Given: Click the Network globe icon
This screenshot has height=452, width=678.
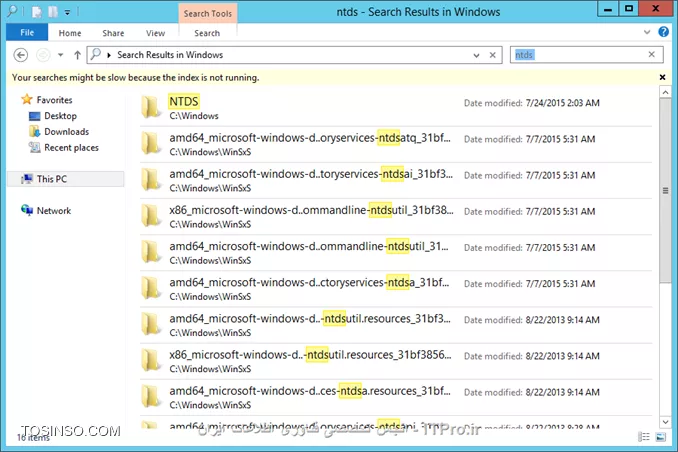Looking at the screenshot, I should tap(27, 210).
